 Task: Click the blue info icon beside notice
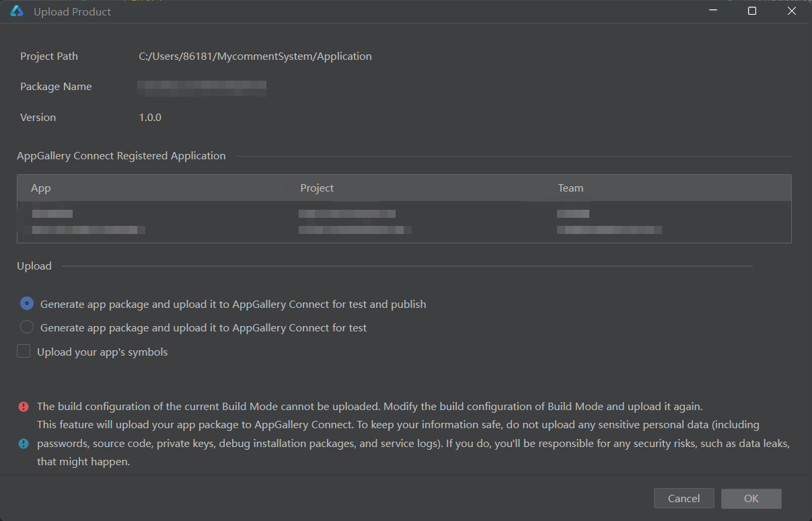pyautogui.click(x=24, y=444)
